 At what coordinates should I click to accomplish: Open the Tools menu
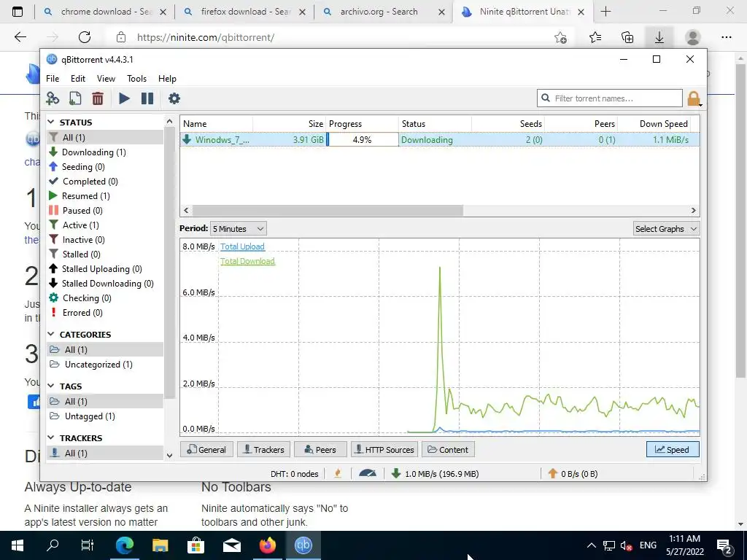coord(136,79)
